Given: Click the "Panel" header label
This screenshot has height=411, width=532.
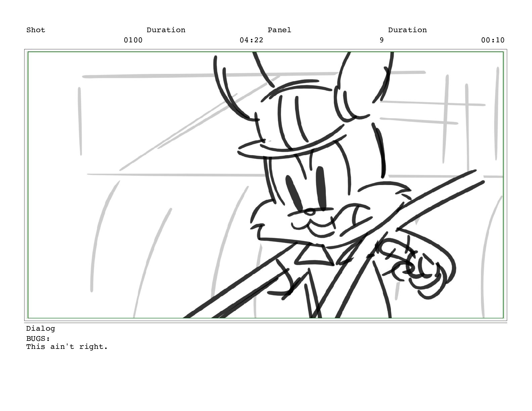Looking at the screenshot, I should click(279, 30).
